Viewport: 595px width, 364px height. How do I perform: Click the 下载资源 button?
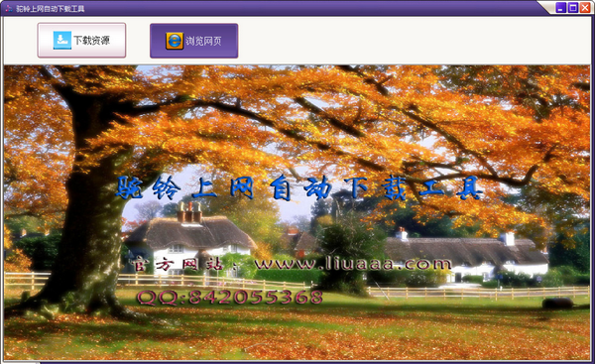click(x=81, y=41)
